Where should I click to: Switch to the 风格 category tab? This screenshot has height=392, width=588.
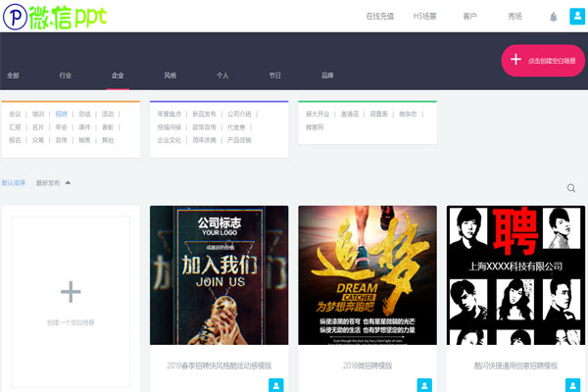point(171,75)
